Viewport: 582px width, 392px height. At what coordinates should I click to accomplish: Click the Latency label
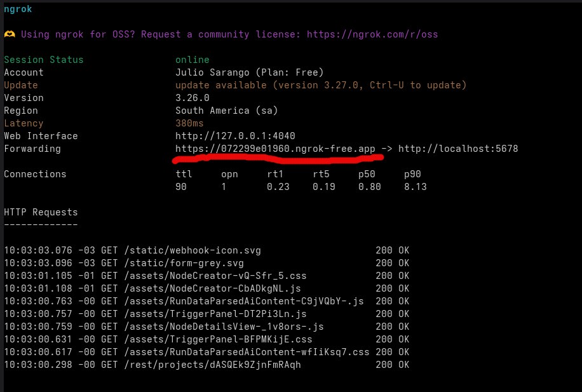24,123
